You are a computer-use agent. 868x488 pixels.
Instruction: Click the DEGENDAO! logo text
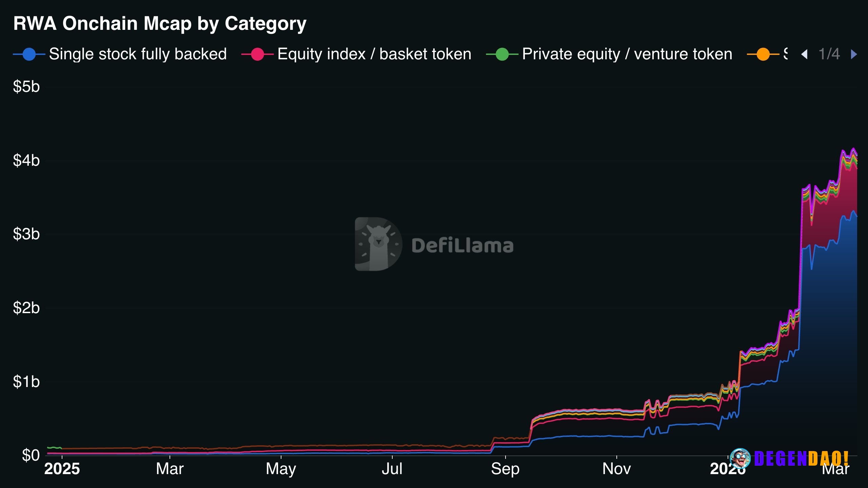[802, 458]
